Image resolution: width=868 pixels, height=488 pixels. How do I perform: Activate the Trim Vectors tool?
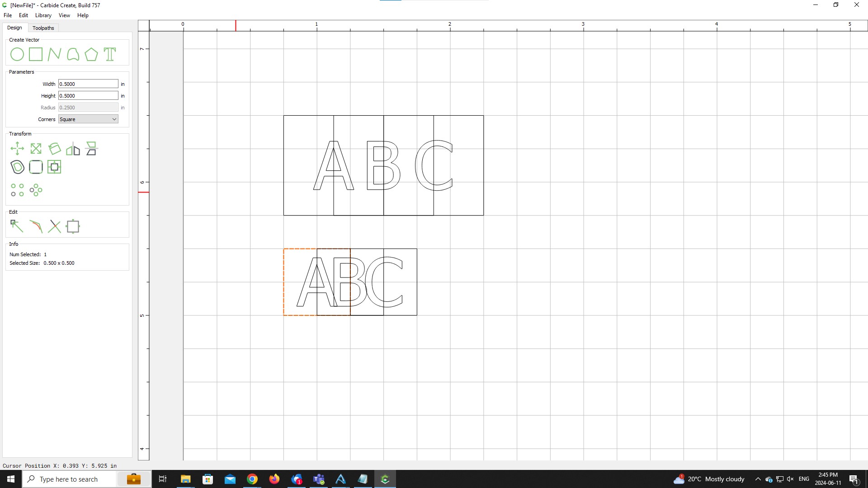pyautogui.click(x=54, y=226)
